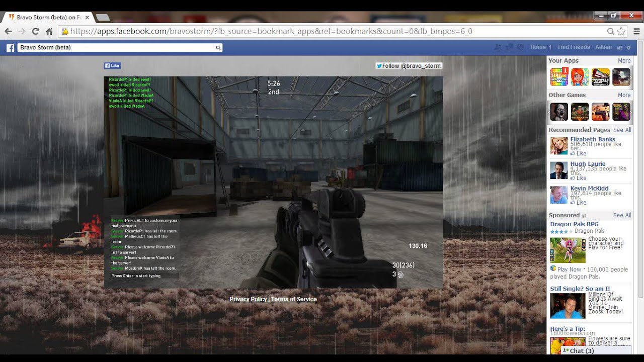Viewport: 644px width, 362px height.
Task: Click More next to Your Apps
Action: [x=624, y=61]
